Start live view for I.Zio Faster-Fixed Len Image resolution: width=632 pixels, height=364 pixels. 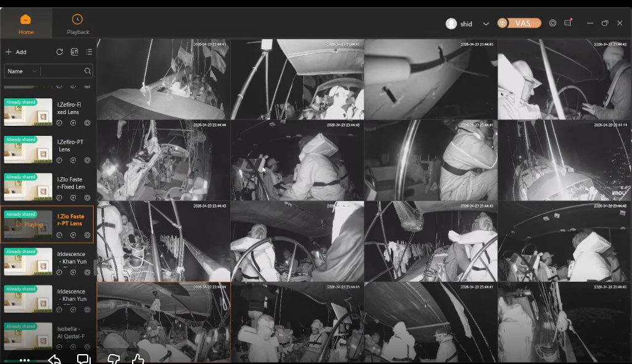pos(73,198)
